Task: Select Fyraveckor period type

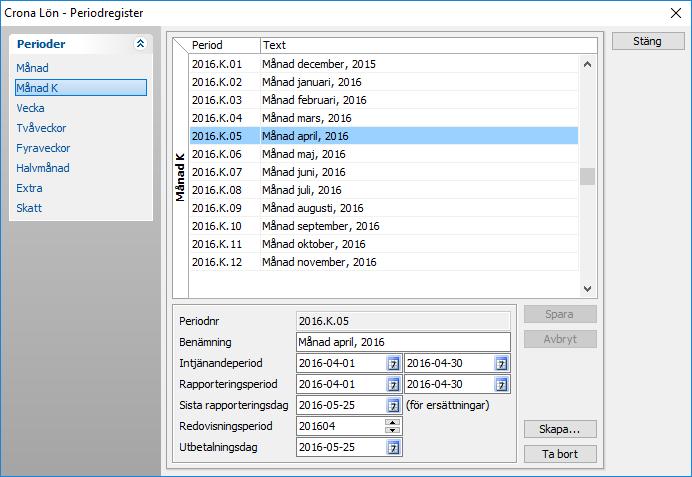Action: click(43, 148)
